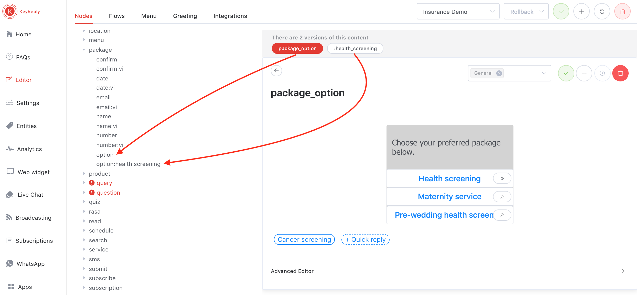Remove the General tag with x icon
Screen dimensions: 644x295
(x=499, y=73)
